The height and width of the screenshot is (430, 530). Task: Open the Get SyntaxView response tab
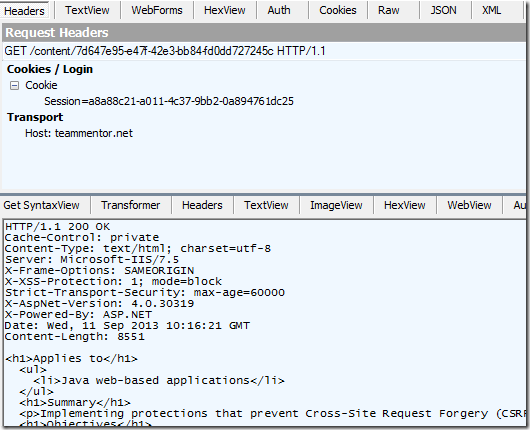point(41,205)
